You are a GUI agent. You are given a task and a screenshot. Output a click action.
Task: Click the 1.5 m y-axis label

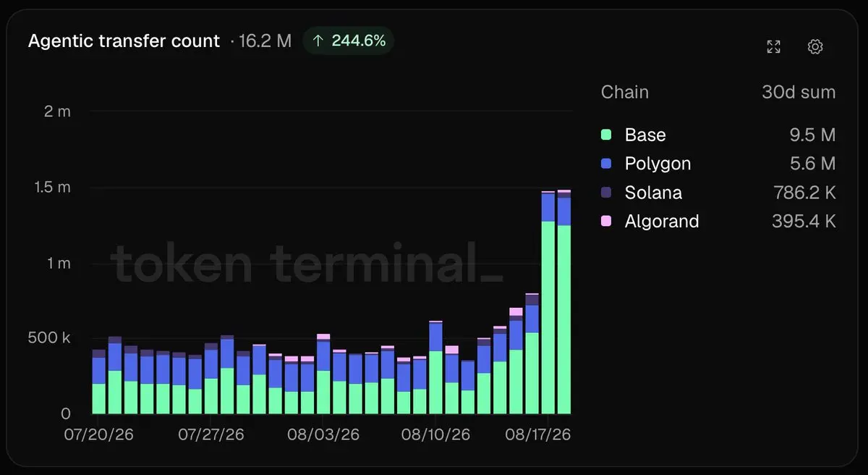51,187
